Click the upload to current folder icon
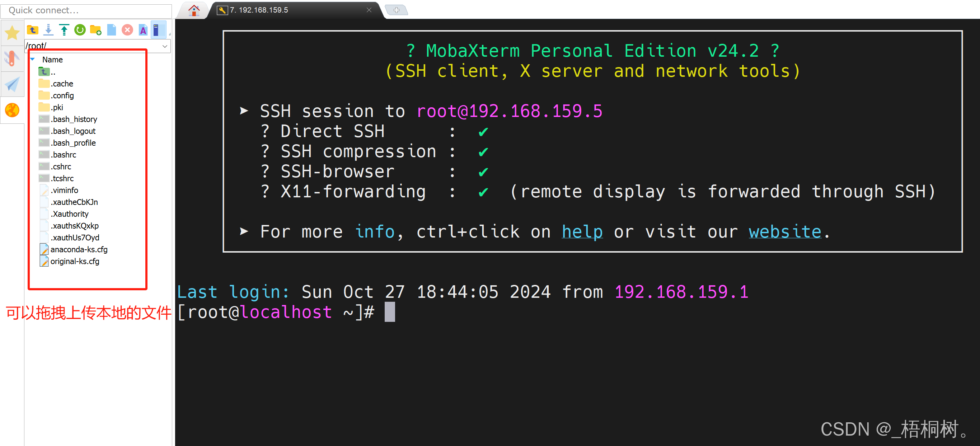This screenshot has height=446, width=980. pyautogui.click(x=64, y=30)
